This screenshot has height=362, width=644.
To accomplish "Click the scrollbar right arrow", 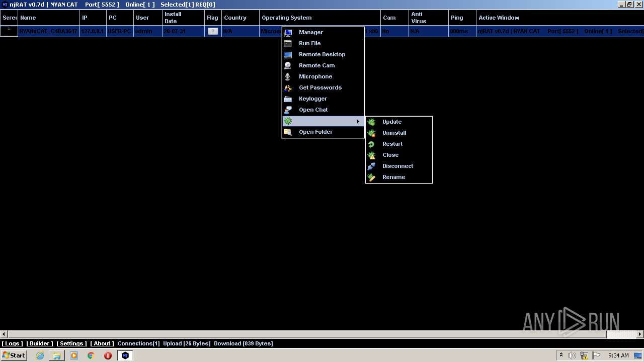I will coord(640,334).
